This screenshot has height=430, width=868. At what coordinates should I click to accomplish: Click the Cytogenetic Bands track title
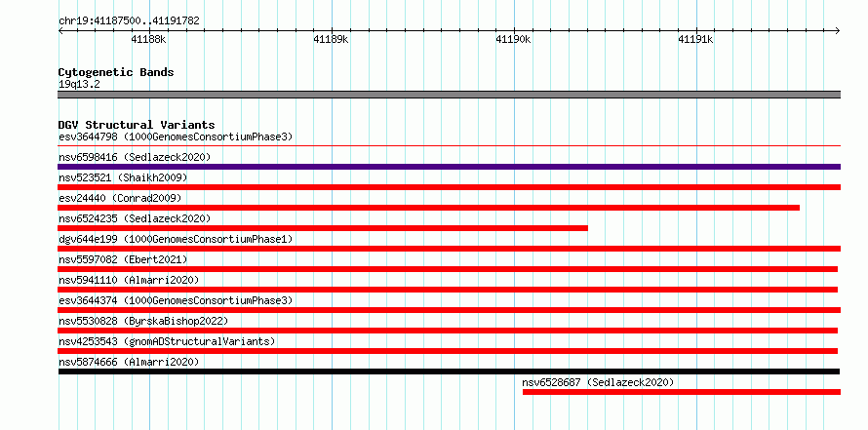coord(116,72)
